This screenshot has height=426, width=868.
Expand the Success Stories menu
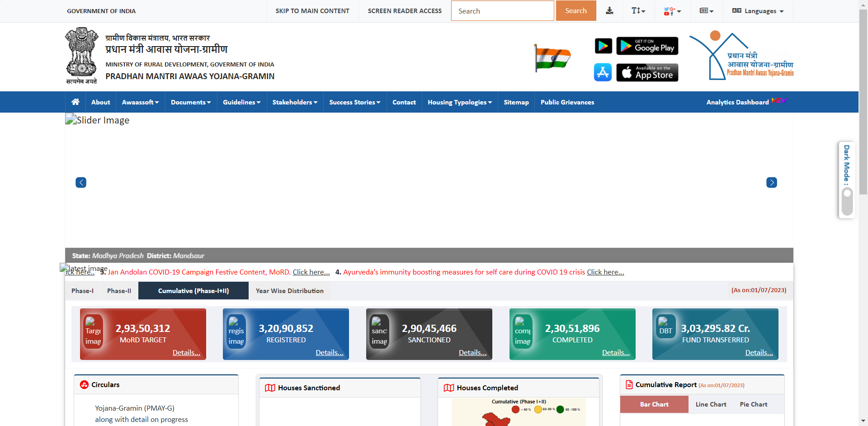355,102
